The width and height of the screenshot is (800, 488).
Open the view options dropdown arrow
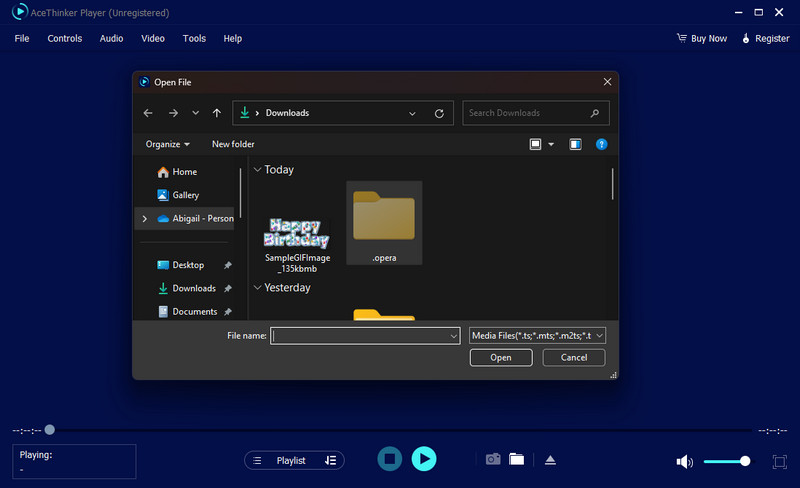tap(551, 144)
